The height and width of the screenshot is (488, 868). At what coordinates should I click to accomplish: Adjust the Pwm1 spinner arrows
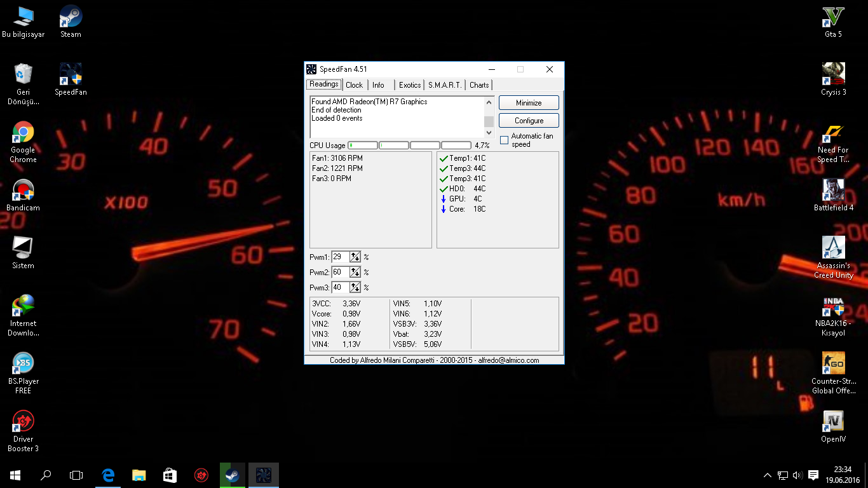(355, 257)
